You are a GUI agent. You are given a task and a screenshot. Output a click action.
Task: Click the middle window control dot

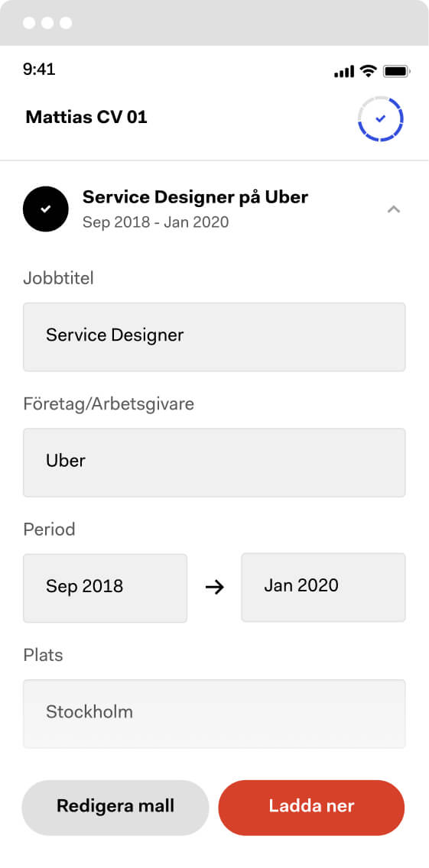pos(47,23)
